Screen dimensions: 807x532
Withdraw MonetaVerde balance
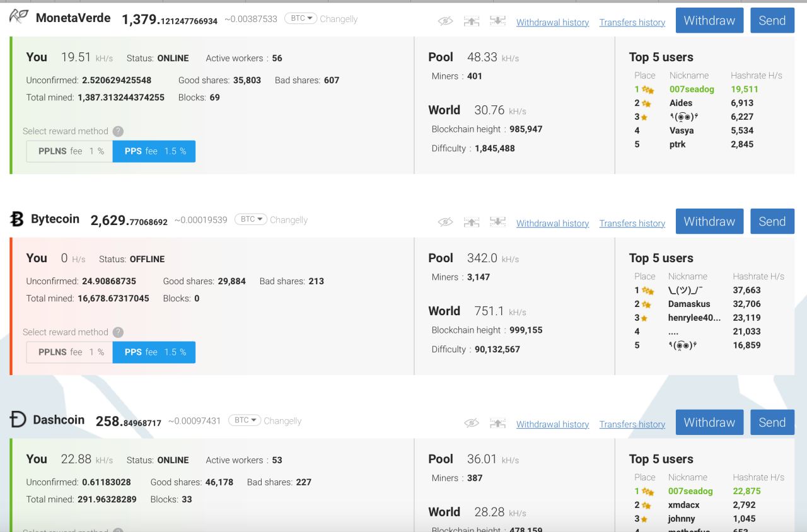[x=709, y=20]
